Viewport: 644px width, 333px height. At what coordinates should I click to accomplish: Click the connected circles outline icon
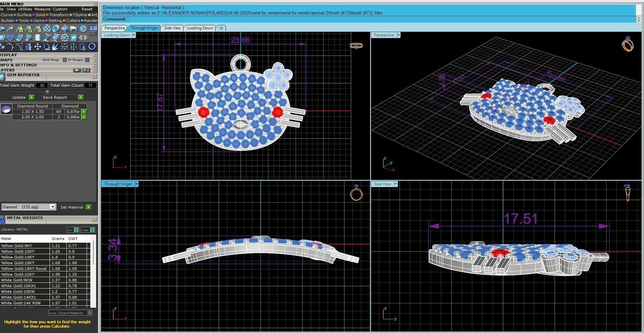pyautogui.click(x=83, y=37)
